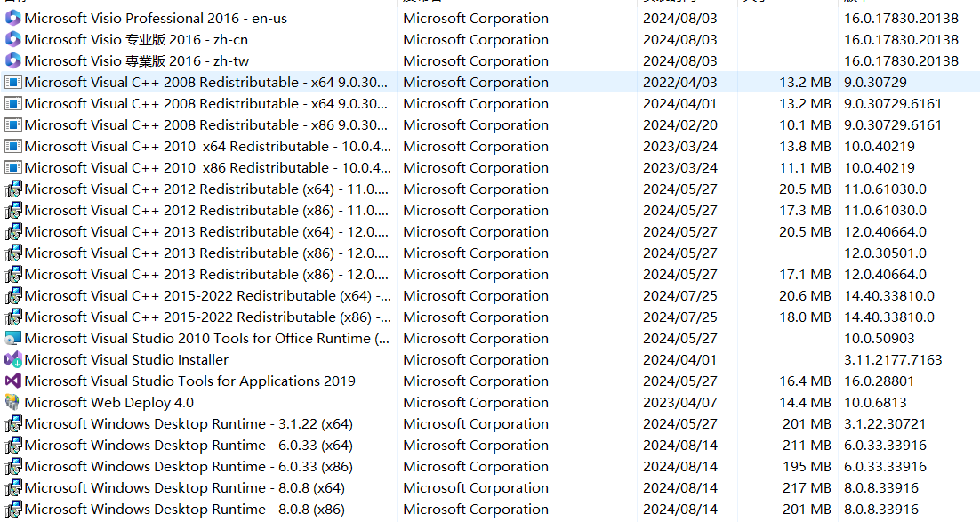This screenshot has width=980, height=522.
Task: Click the size value 16.4 MB
Action: pos(805,381)
